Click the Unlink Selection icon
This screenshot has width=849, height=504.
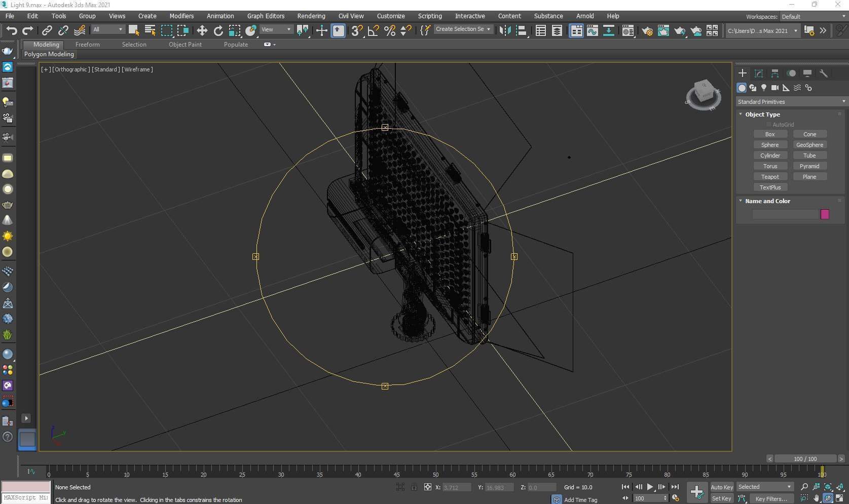point(63,30)
